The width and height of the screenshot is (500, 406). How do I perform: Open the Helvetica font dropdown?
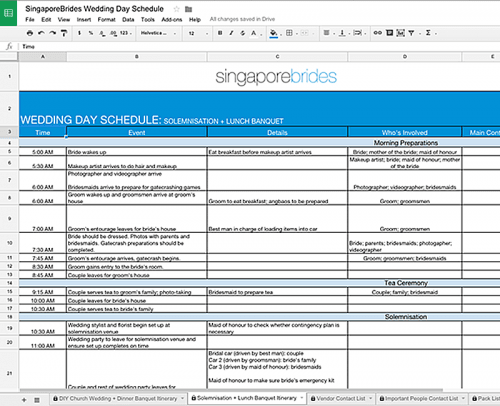pos(158,33)
